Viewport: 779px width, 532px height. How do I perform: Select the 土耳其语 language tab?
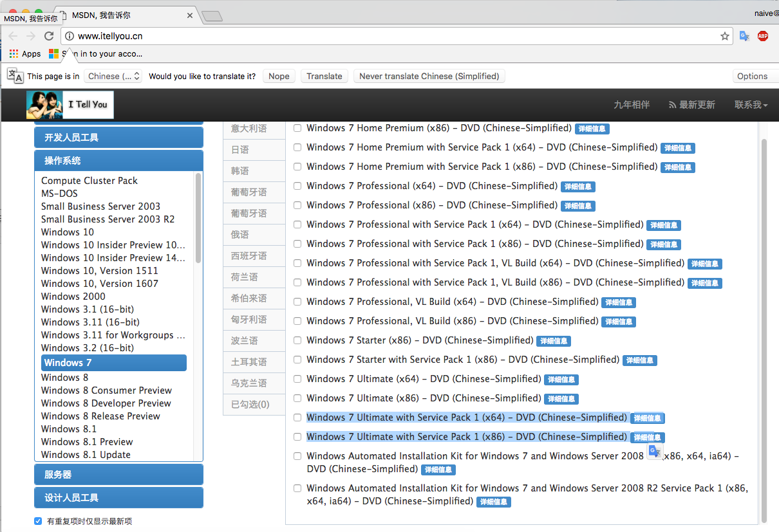point(254,362)
